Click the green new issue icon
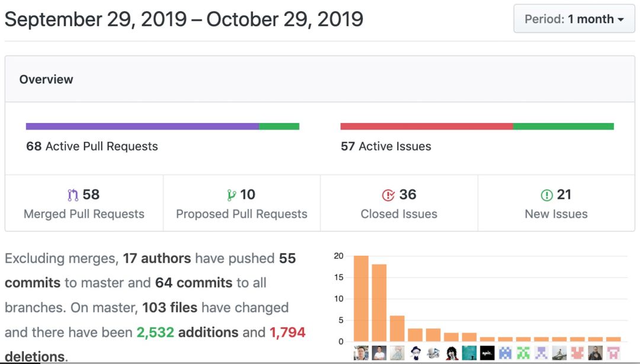Image resolution: width=640 pixels, height=364 pixels. click(x=546, y=195)
